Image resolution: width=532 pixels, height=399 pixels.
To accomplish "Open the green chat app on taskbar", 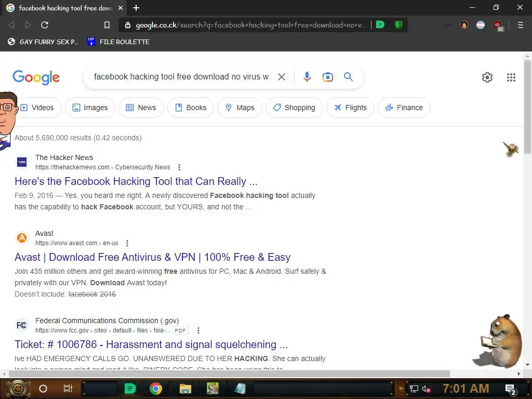I will click(x=130, y=389).
